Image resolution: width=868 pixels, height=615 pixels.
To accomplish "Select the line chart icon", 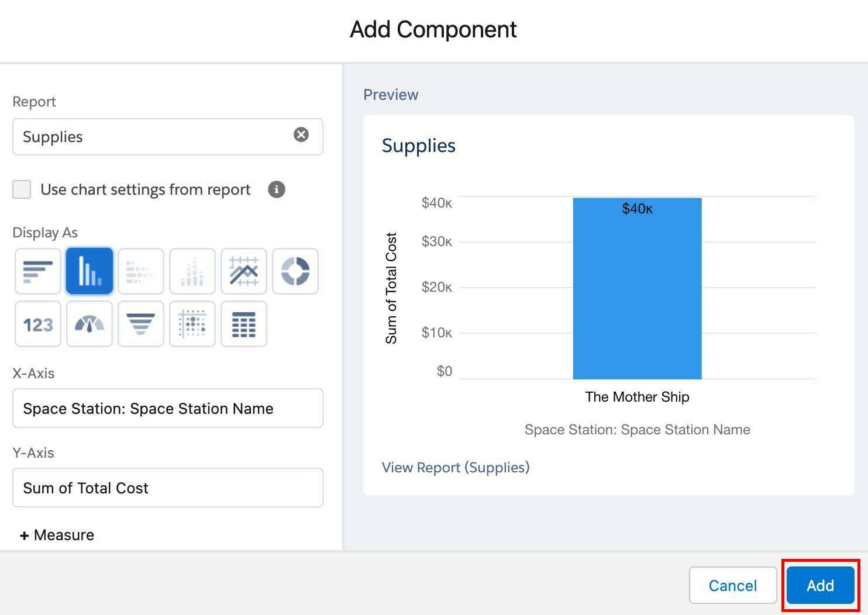I will click(x=244, y=271).
